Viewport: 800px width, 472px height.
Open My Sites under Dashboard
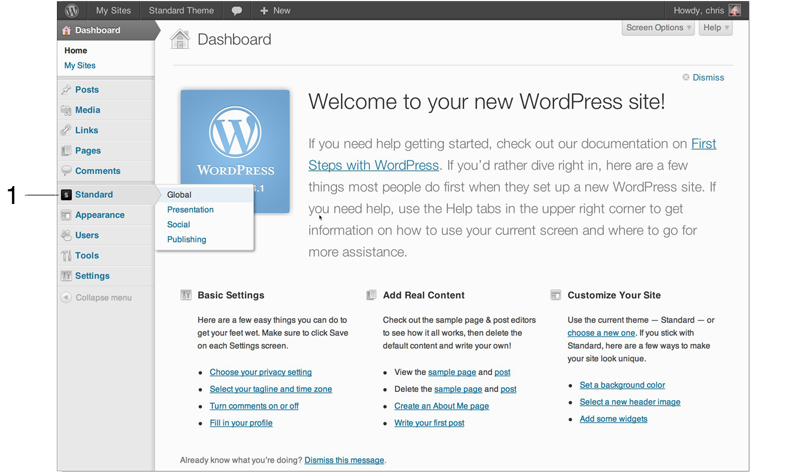(80, 65)
